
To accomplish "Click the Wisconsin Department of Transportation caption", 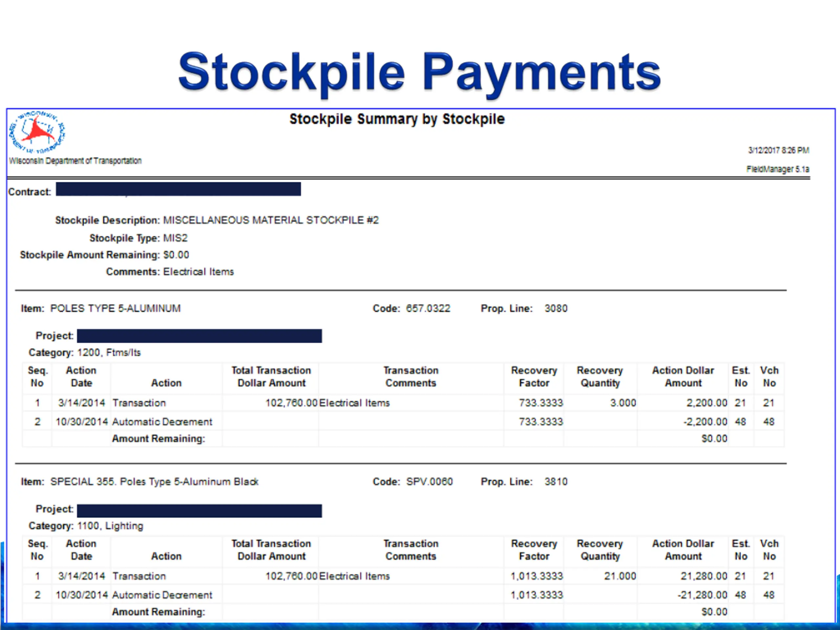I will coord(75,161).
